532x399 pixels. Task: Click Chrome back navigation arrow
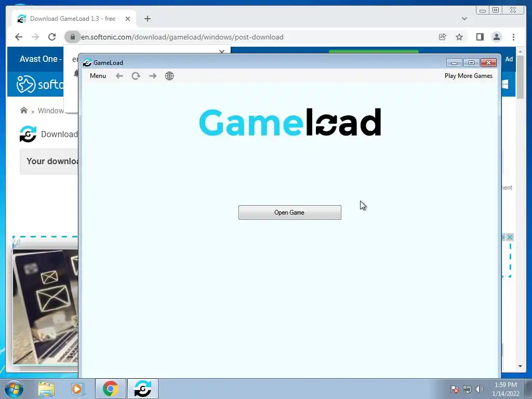point(19,37)
